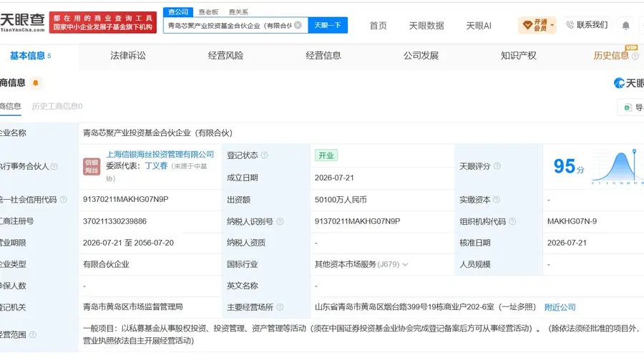Switch to 历史工商信息 sub-tab
The height and width of the screenshot is (358, 644).
click(57, 107)
